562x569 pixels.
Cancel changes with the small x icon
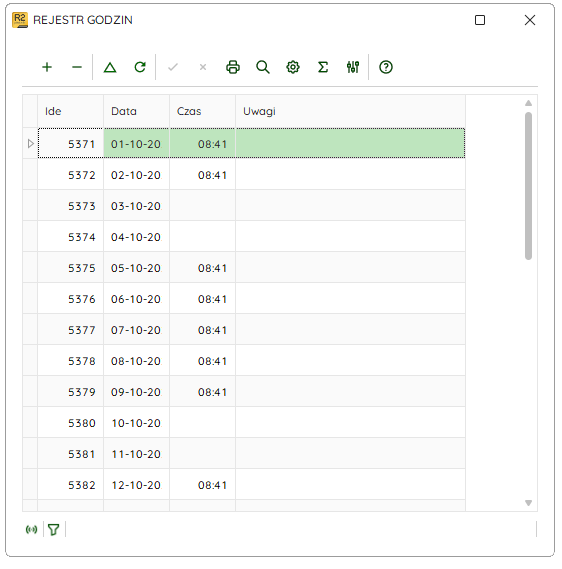[x=203, y=67]
